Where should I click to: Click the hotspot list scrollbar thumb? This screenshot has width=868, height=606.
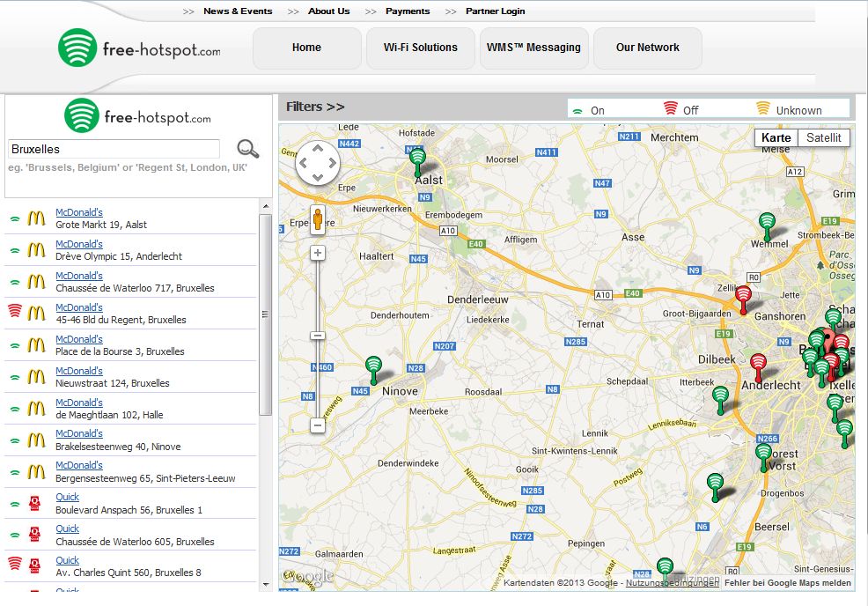click(x=265, y=314)
